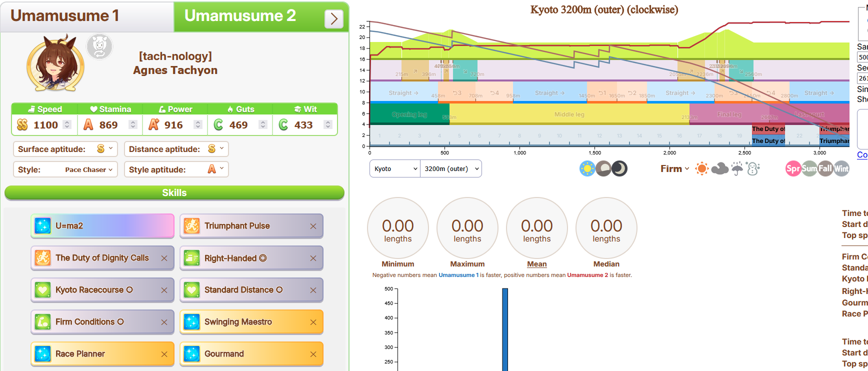Switch to Umamusume 1 tab
Image resolution: width=868 pixels, height=371 pixels.
click(87, 16)
